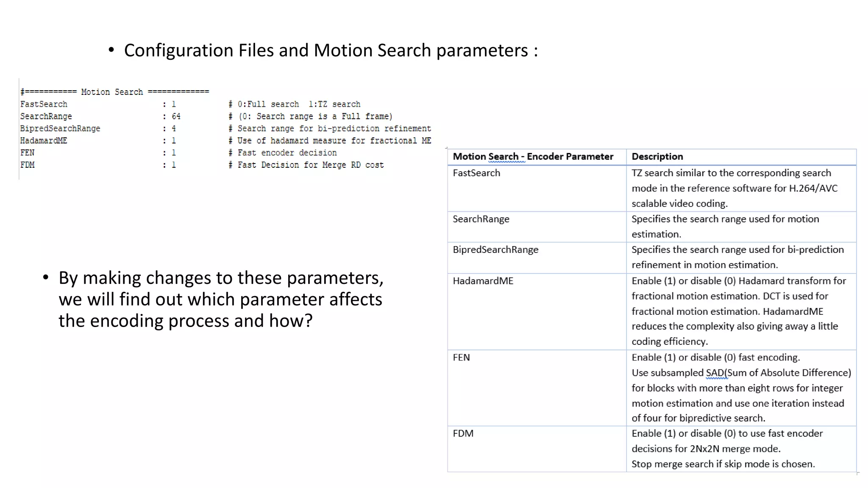This screenshot has width=868, height=488.
Task: Select the 'FEN' table cell
Action: pyautogui.click(x=537, y=388)
